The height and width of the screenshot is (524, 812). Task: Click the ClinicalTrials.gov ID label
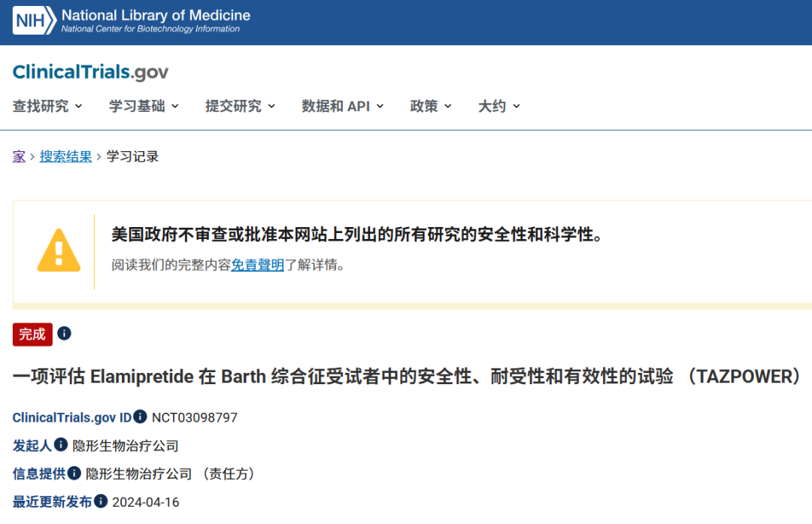(x=72, y=417)
